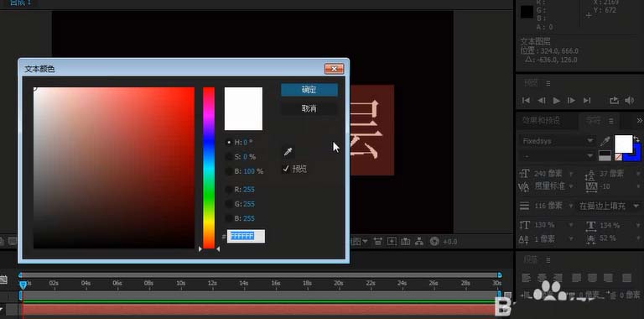Viewport: 644px width, 319px height.
Task: Toggle the loop option icon in preview panel
Action: pyautogui.click(x=614, y=100)
